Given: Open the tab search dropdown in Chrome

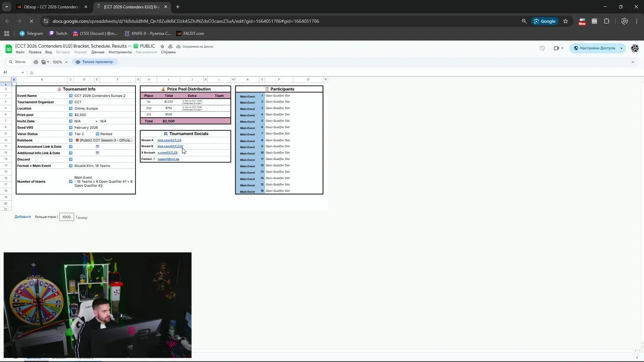Looking at the screenshot, I should pos(6,7).
